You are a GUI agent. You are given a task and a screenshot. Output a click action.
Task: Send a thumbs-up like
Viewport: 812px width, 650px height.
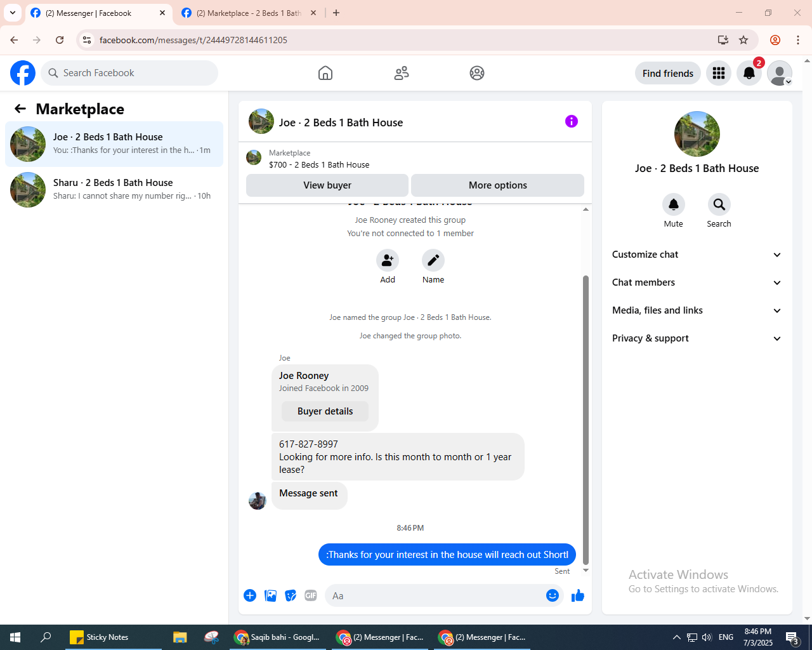(x=578, y=595)
